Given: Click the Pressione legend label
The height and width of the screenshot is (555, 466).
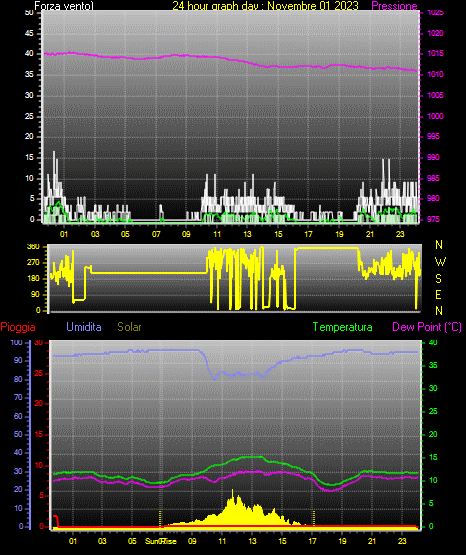Looking at the screenshot, I should 394,6.
